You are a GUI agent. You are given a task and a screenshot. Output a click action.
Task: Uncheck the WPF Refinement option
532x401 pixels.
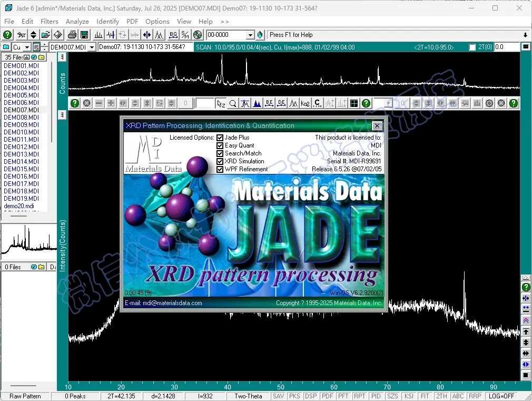220,169
